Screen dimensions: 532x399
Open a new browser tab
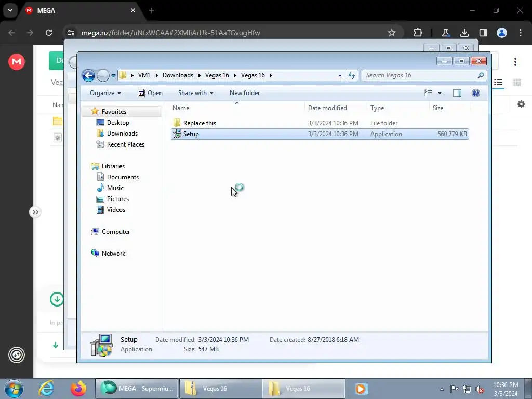click(x=152, y=10)
